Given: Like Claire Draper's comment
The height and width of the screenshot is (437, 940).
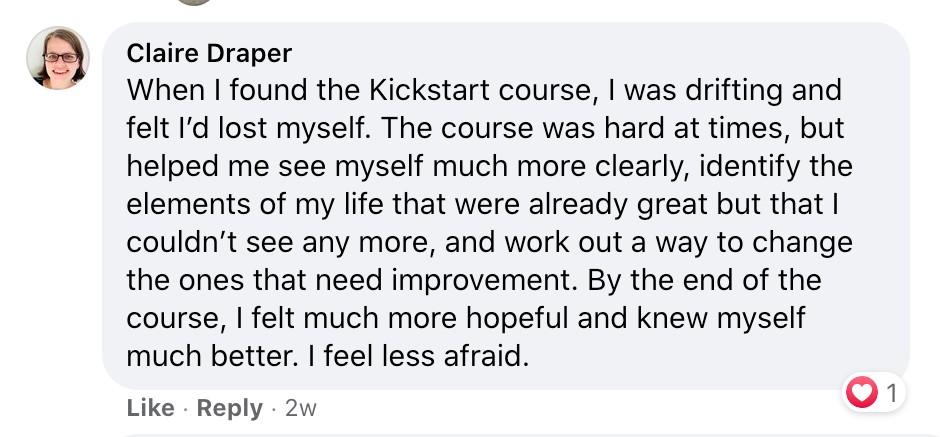Looking at the screenshot, I should pyautogui.click(x=150, y=408).
